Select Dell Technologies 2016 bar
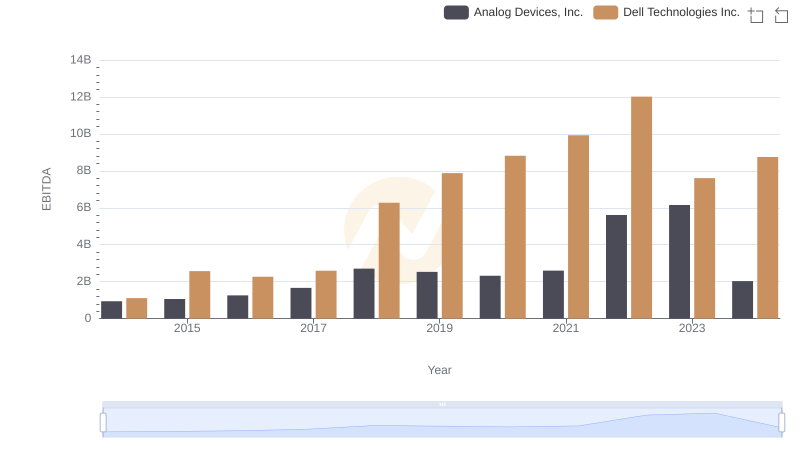Screen dimensions: 800x461 click(263, 297)
